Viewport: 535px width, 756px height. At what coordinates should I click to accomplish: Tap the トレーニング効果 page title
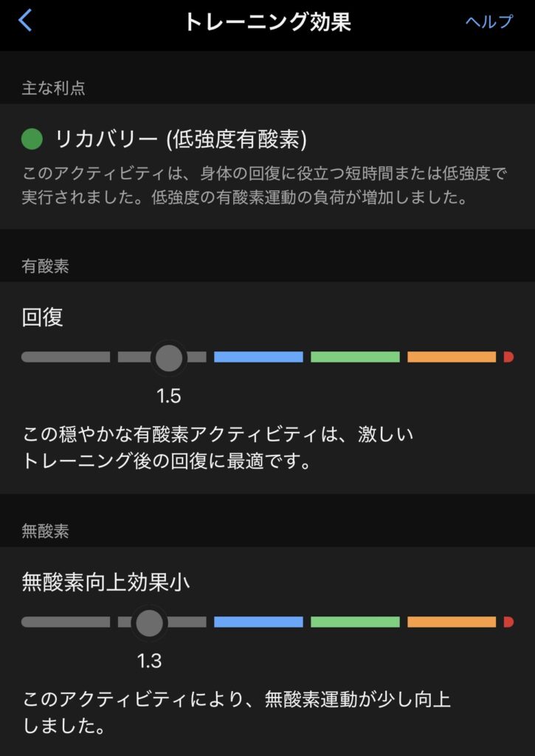[x=267, y=21]
